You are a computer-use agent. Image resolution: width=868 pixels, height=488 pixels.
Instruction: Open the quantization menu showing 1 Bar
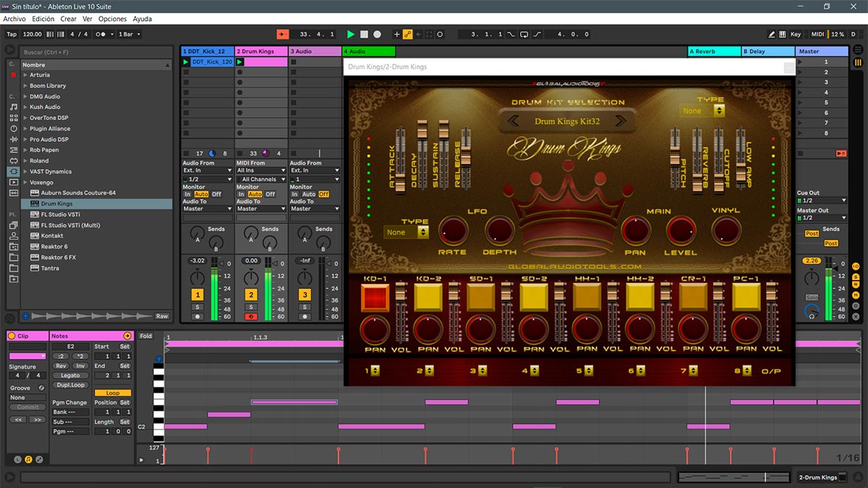129,34
